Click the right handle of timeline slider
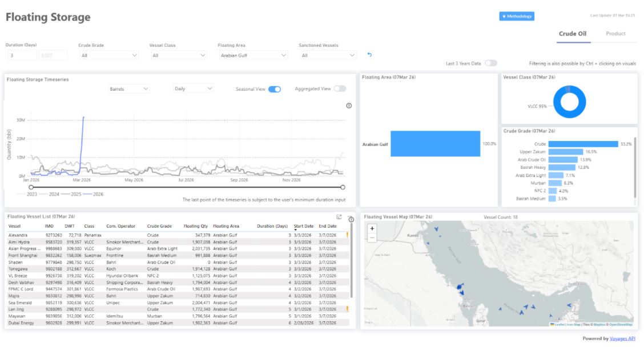 pos(343,187)
